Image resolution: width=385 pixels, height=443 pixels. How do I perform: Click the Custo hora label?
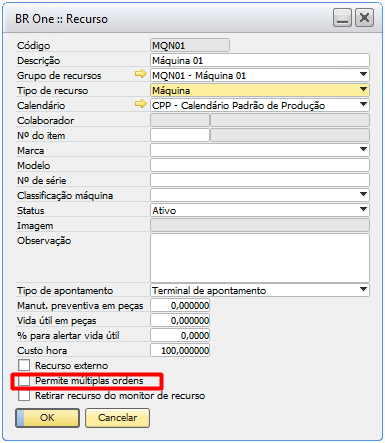(42, 350)
